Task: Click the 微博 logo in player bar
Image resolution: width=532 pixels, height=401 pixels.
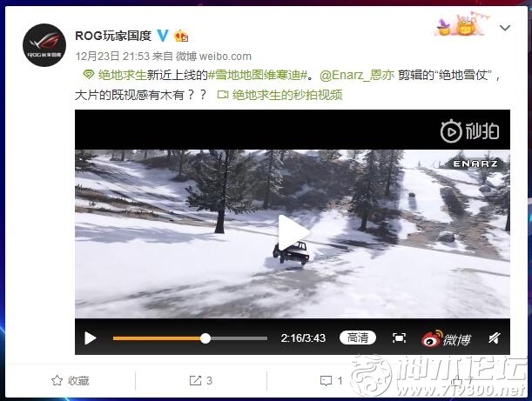Action: (x=446, y=338)
